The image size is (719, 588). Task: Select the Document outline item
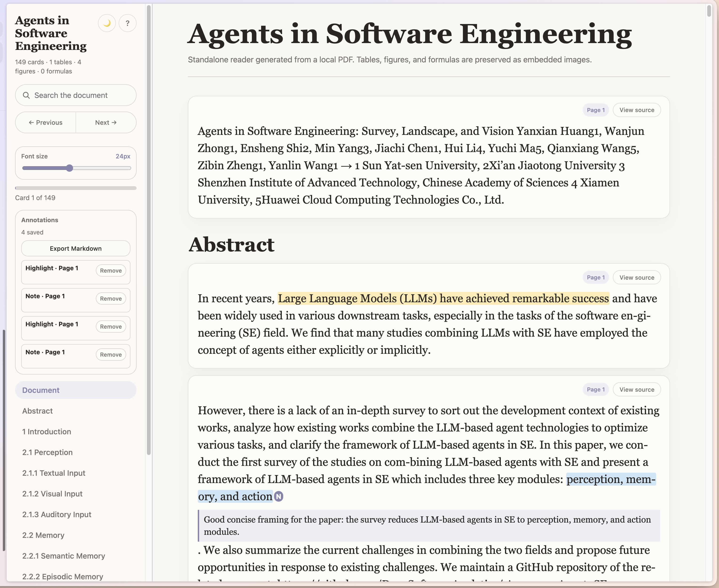click(x=76, y=390)
